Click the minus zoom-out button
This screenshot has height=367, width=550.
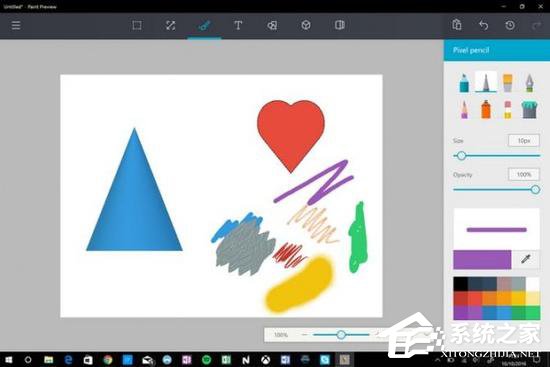pyautogui.click(x=304, y=335)
